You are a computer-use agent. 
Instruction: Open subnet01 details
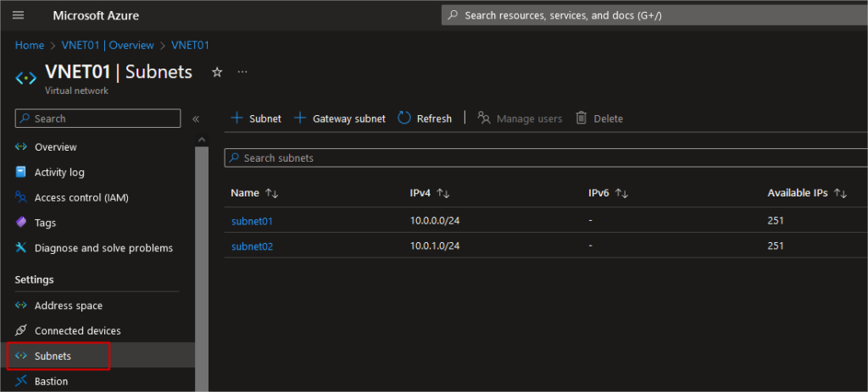[252, 221]
